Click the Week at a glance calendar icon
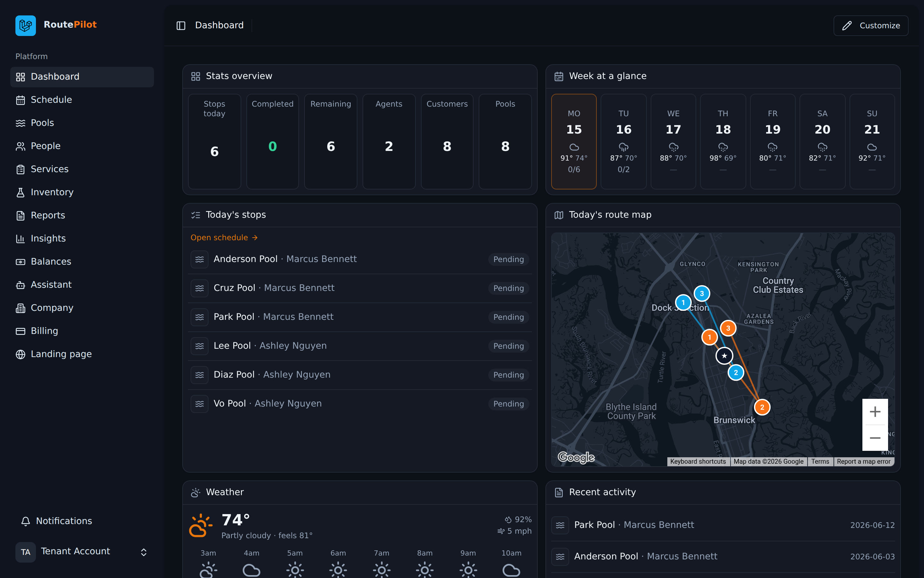924x578 pixels. point(559,76)
